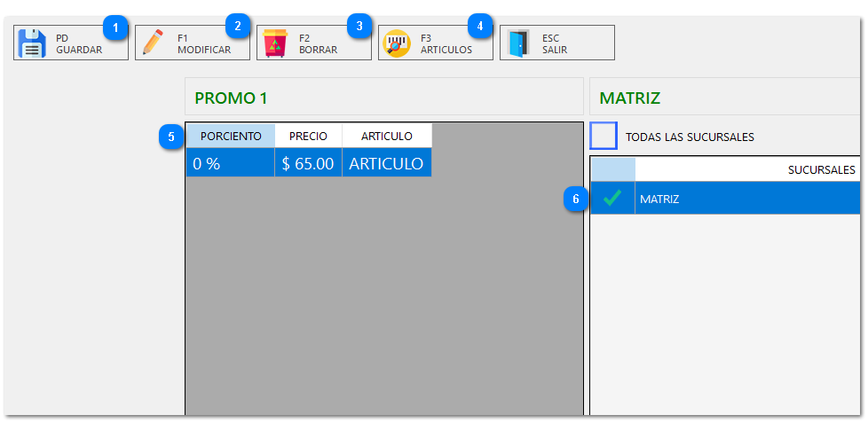Click the PD GUARDAR button label
The image size is (868, 423).
click(x=79, y=44)
